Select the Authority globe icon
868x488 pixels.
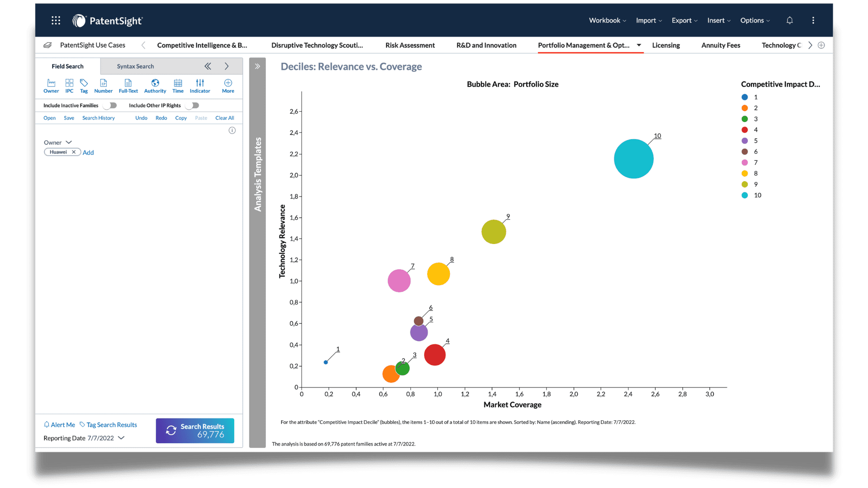pos(155,86)
